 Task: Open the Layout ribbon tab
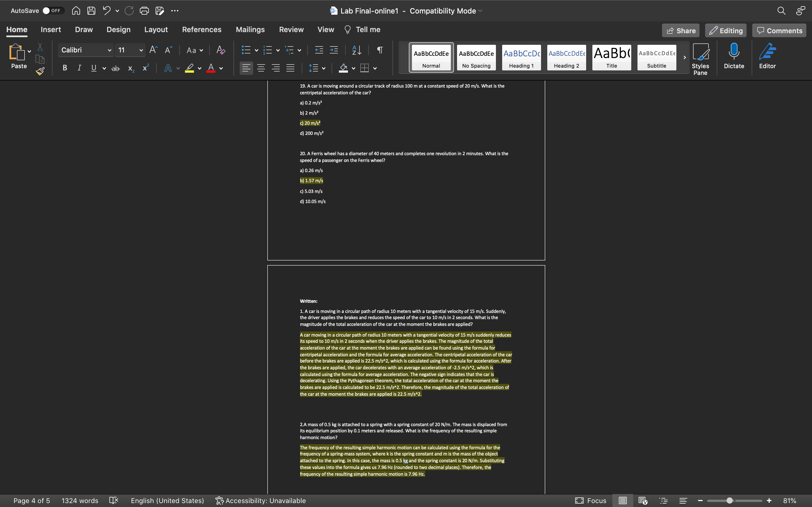point(156,30)
